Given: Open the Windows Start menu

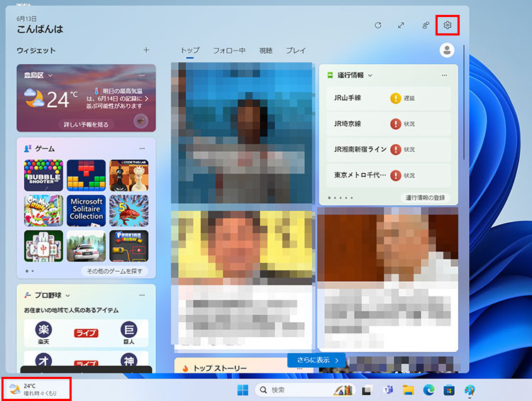Looking at the screenshot, I should (243, 390).
